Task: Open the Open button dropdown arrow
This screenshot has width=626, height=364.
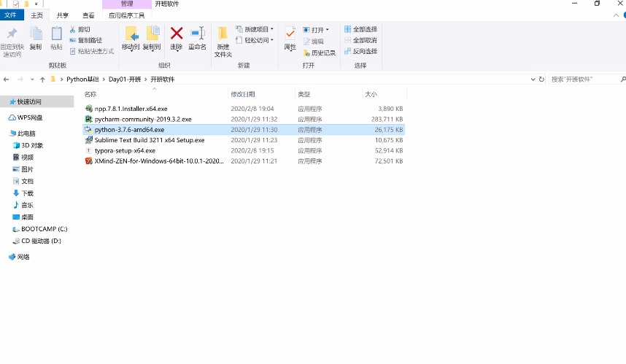Action: [328, 30]
